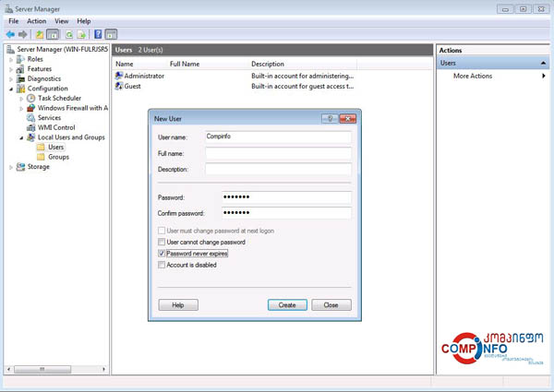Image resolution: width=554 pixels, height=392 pixels.
Task: Click the Task Scheduler clock icon
Action: click(31, 98)
